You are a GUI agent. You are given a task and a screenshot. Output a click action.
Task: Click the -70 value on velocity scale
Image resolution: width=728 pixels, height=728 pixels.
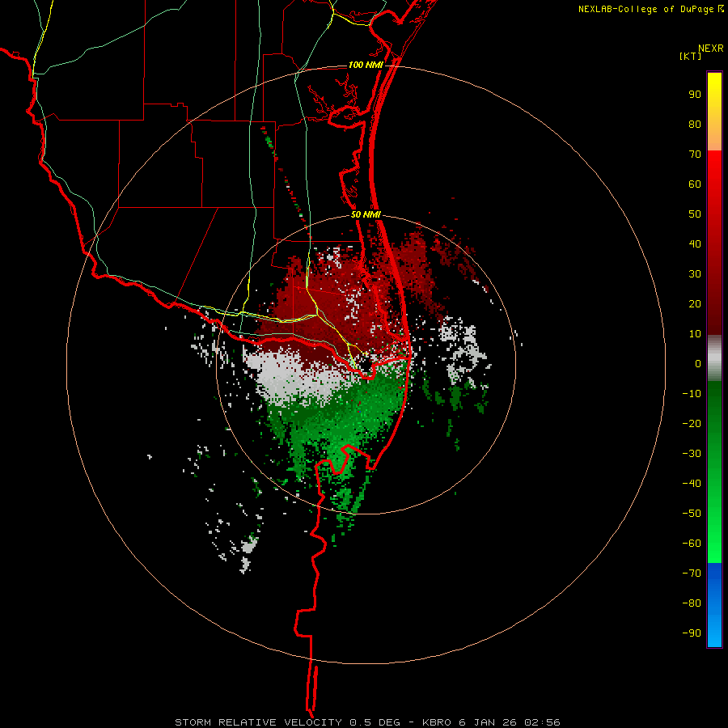pyautogui.click(x=692, y=574)
